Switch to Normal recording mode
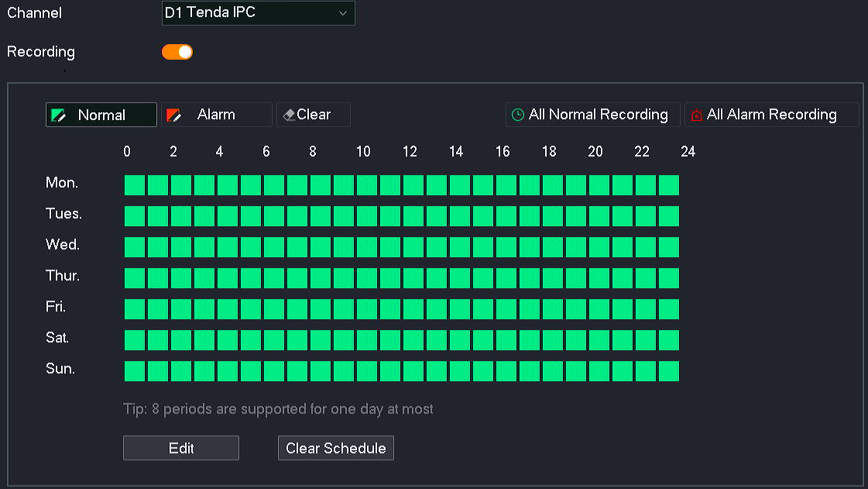Viewport: 868px width, 489px height. pyautogui.click(x=101, y=115)
